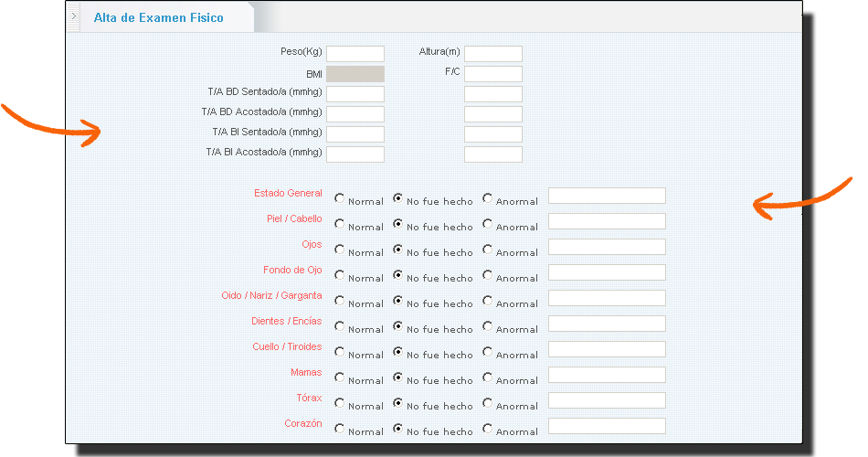
Task: Click the Altura(m) input field
Action: coord(492,54)
